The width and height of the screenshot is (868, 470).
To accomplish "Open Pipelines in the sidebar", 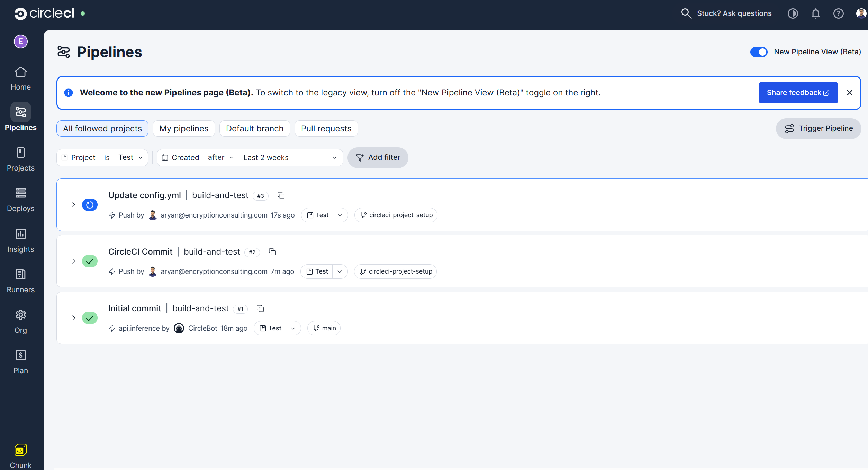I will [x=21, y=117].
